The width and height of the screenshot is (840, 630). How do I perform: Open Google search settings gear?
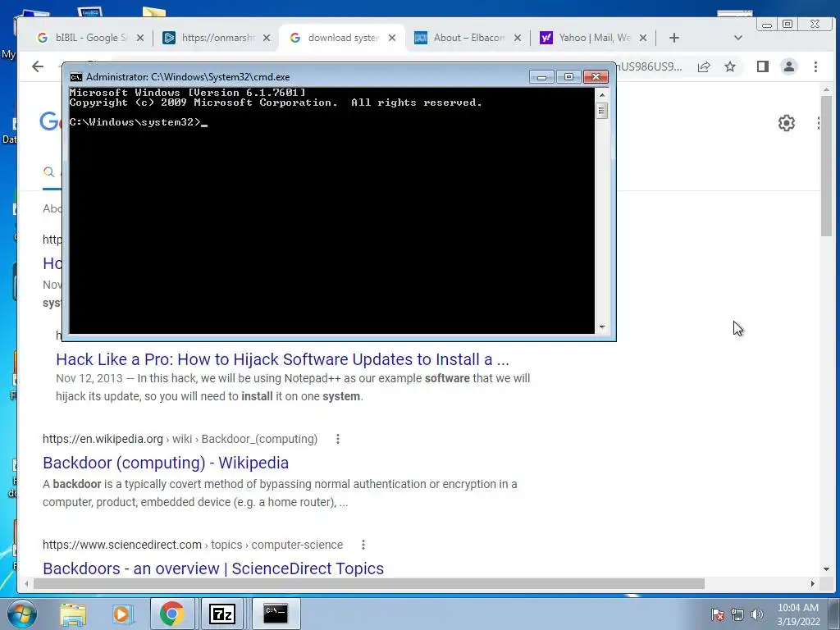pos(787,123)
